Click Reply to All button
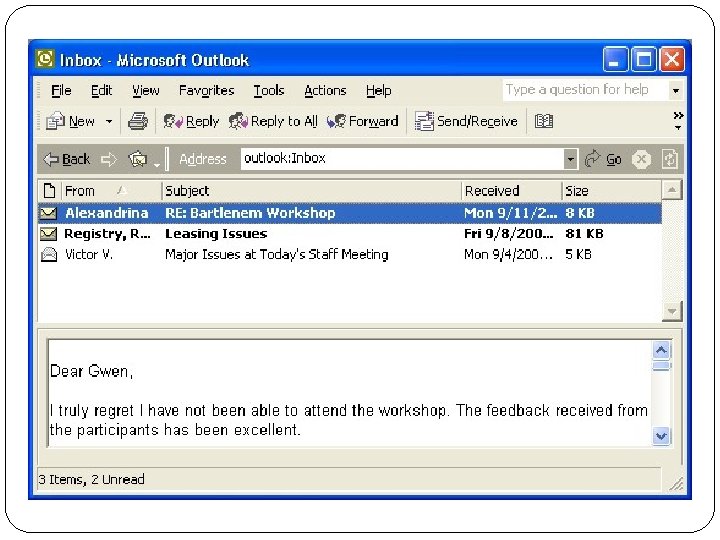 273,121
